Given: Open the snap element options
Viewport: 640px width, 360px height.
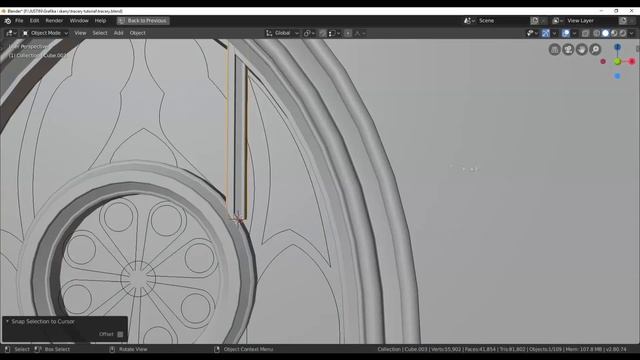Looking at the screenshot, I should coord(334,33).
